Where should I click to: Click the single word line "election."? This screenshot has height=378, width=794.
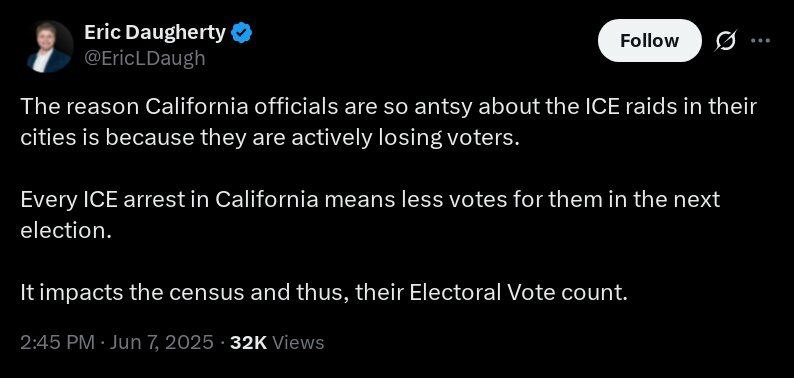coord(65,231)
